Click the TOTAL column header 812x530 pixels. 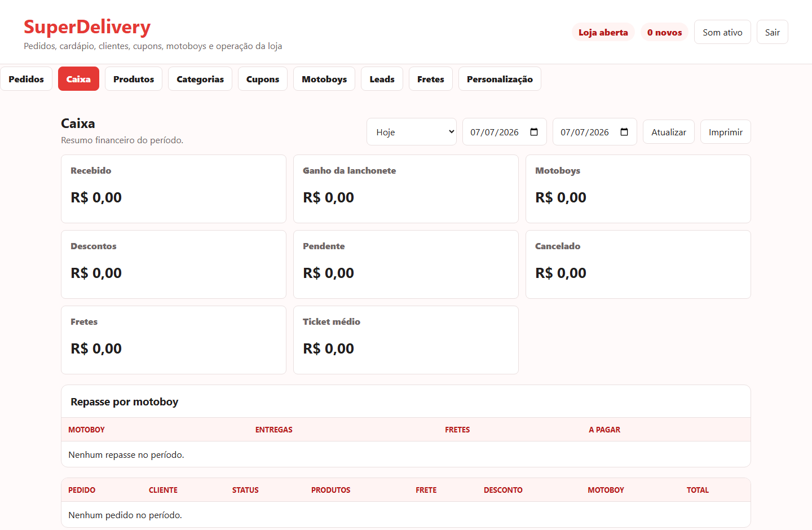point(698,490)
